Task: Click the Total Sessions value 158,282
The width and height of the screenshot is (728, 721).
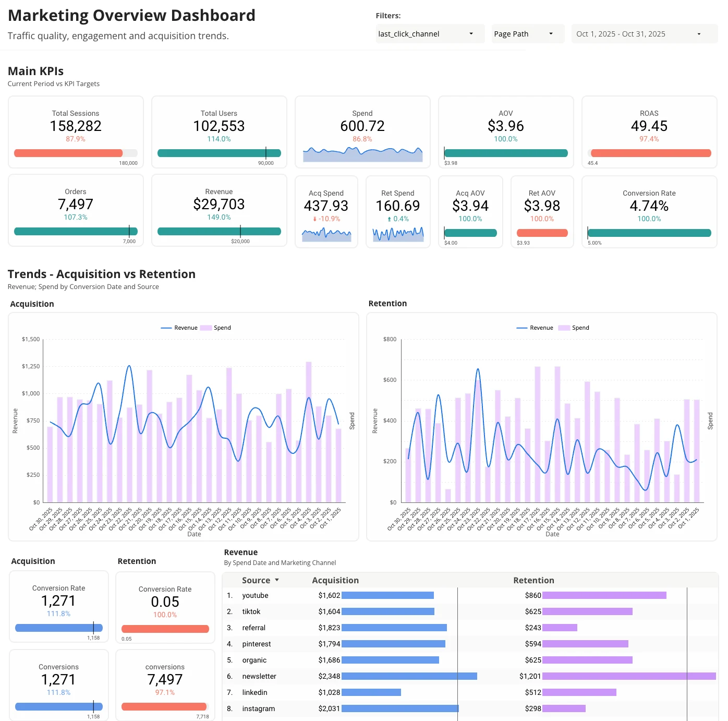Action: coord(76,126)
